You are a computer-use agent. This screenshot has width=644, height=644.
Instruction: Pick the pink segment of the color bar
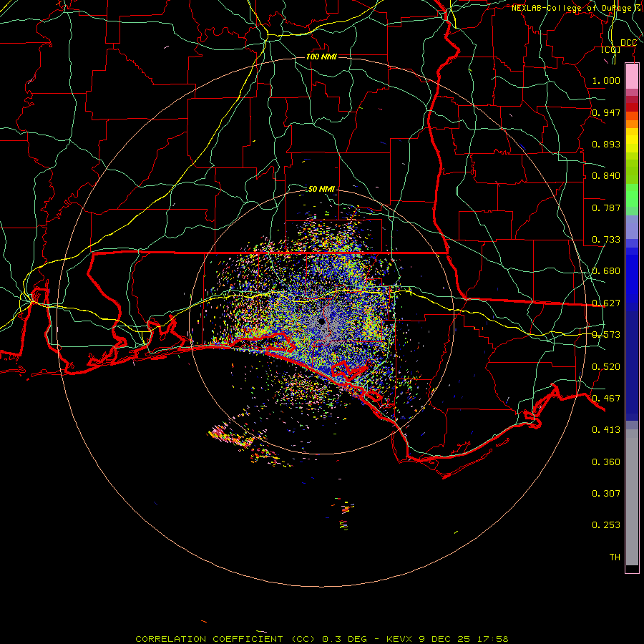[x=632, y=77]
